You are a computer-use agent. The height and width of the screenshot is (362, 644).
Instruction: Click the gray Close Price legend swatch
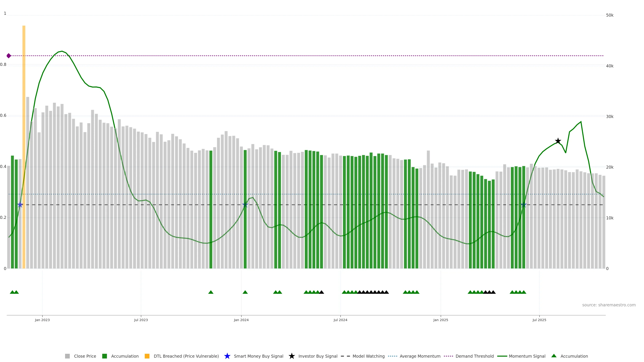[67, 356]
